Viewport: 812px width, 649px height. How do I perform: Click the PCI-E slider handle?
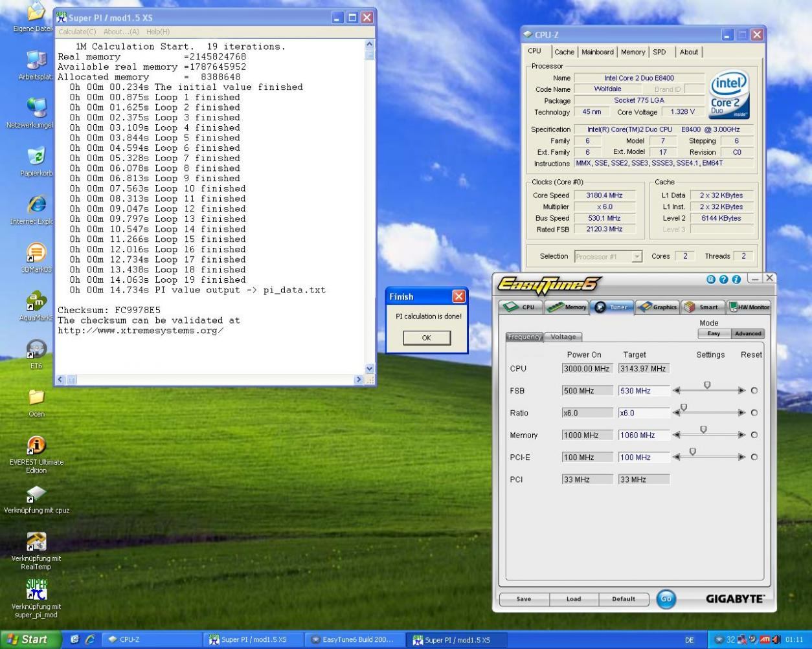coord(693,452)
